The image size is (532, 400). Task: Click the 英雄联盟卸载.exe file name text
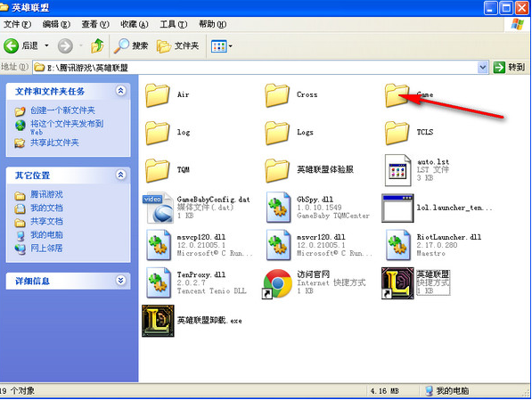point(209,321)
